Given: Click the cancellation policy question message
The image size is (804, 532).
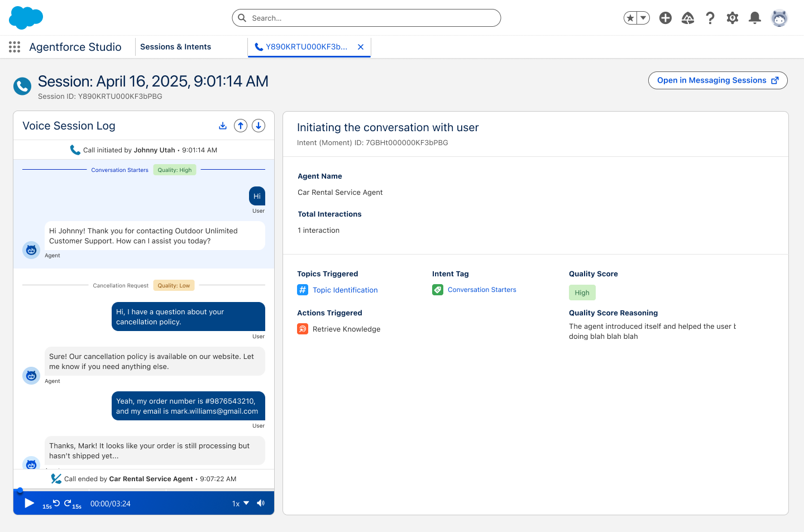Looking at the screenshot, I should (x=188, y=317).
